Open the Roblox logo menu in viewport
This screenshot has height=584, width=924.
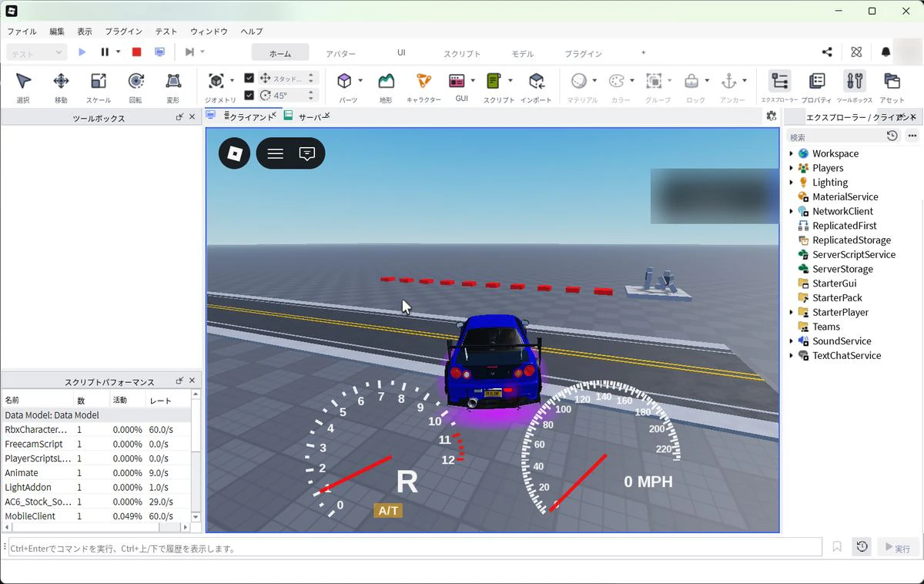point(235,153)
